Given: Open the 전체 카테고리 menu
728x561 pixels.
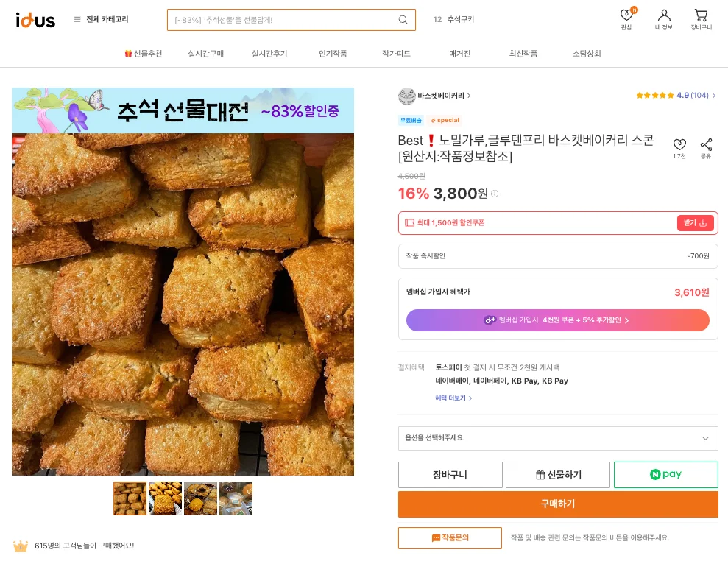Looking at the screenshot, I should point(102,20).
